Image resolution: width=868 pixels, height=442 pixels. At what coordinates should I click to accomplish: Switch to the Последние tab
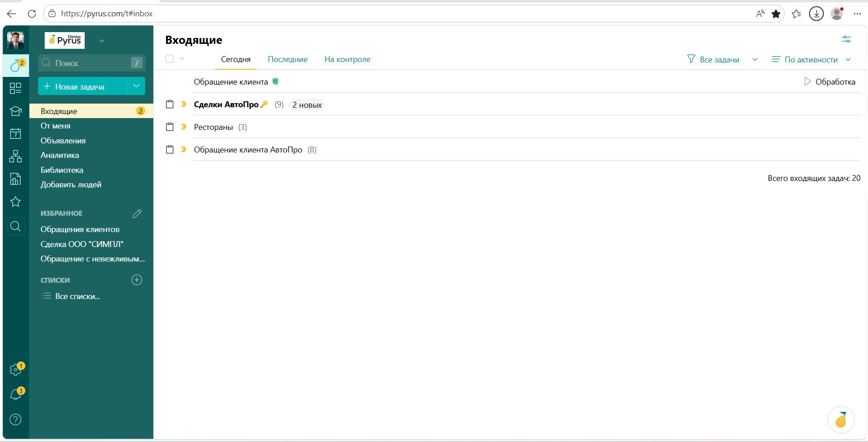pyautogui.click(x=288, y=59)
